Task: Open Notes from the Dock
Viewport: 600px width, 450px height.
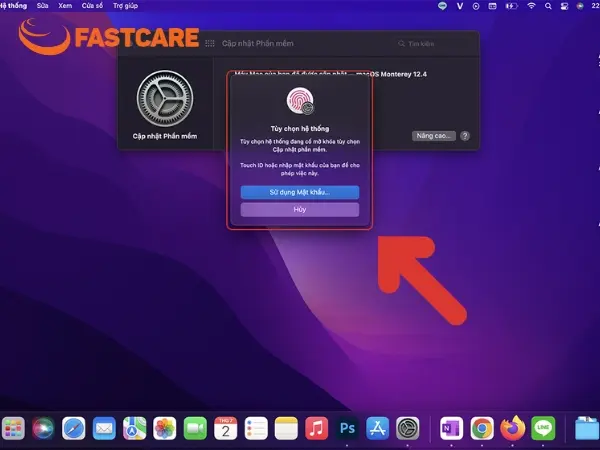Action: (286, 428)
